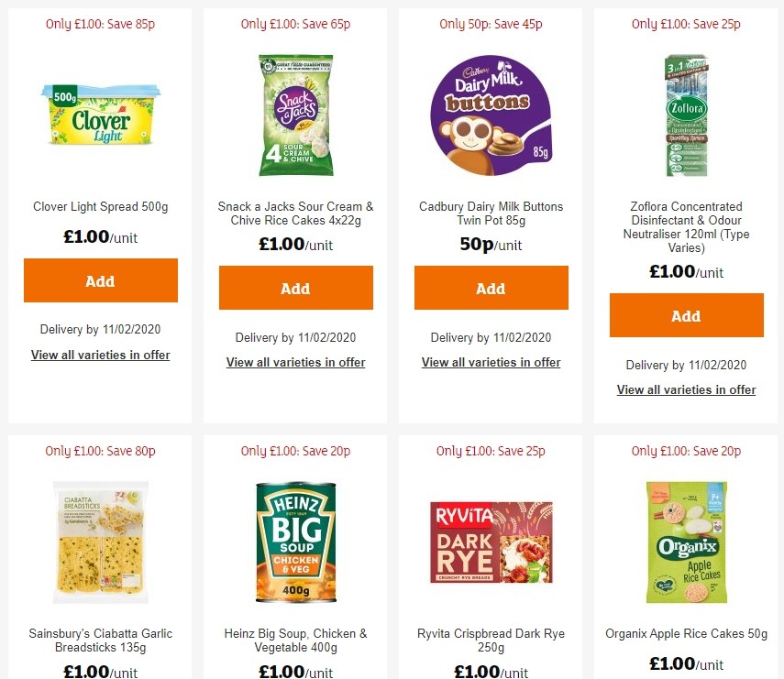Open the Heinz Big Soup product name
Image resolution: width=784 pixels, height=679 pixels.
click(295, 640)
